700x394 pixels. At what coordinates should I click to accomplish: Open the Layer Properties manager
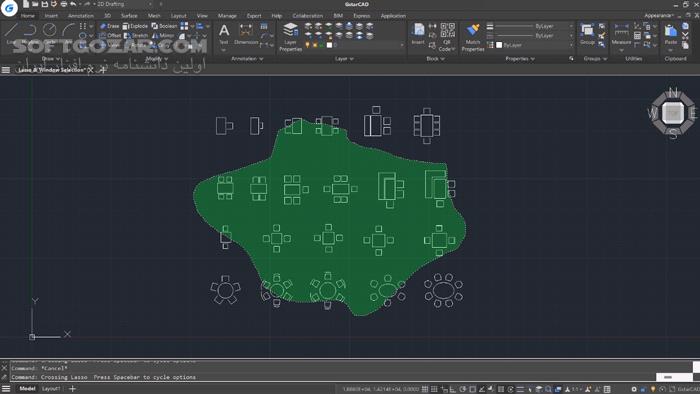(290, 37)
